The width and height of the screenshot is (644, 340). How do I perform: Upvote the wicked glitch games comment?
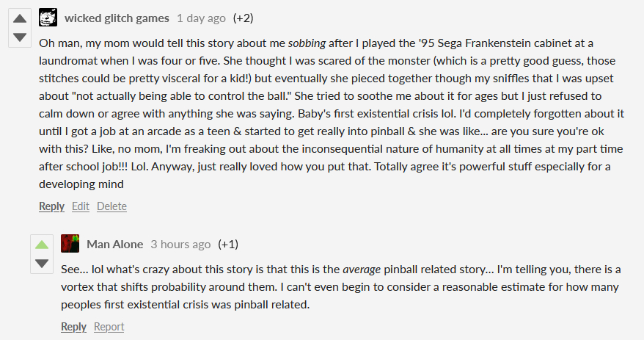point(20,18)
